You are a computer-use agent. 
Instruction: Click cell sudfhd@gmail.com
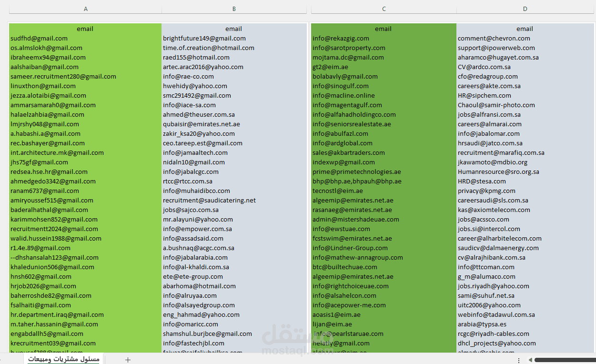(85, 38)
